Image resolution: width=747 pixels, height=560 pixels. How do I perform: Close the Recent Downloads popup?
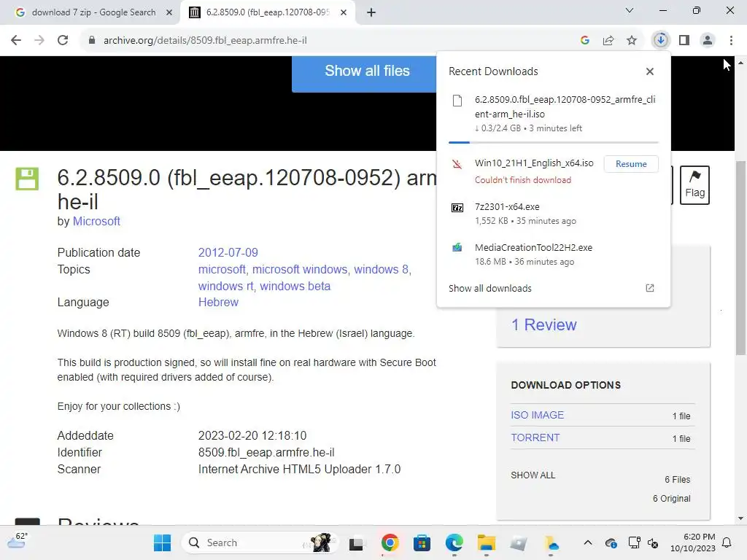coord(650,71)
